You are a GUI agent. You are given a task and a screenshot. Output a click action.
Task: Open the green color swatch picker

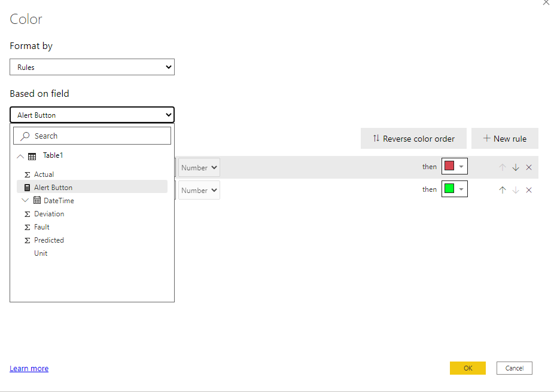[454, 189]
